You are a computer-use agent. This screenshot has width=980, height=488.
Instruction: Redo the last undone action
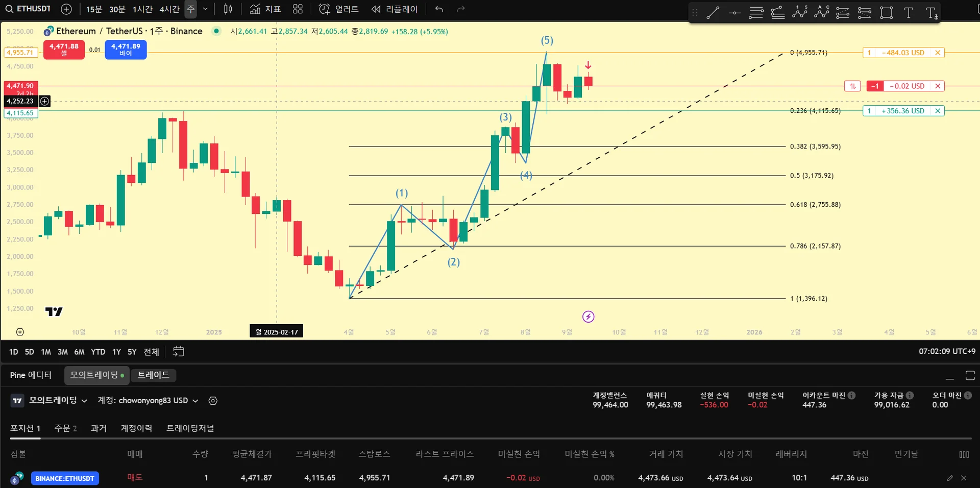[461, 9]
